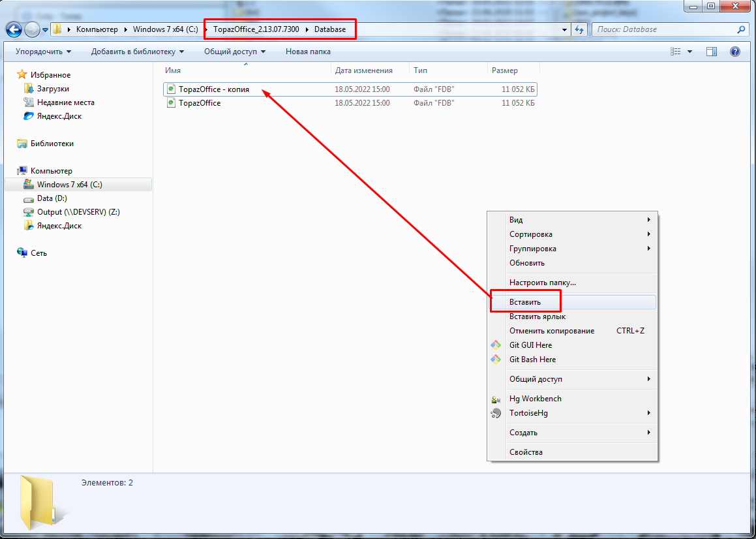Open the Группировка context submenu
Viewport: 756px width, 539px height.
572,249
